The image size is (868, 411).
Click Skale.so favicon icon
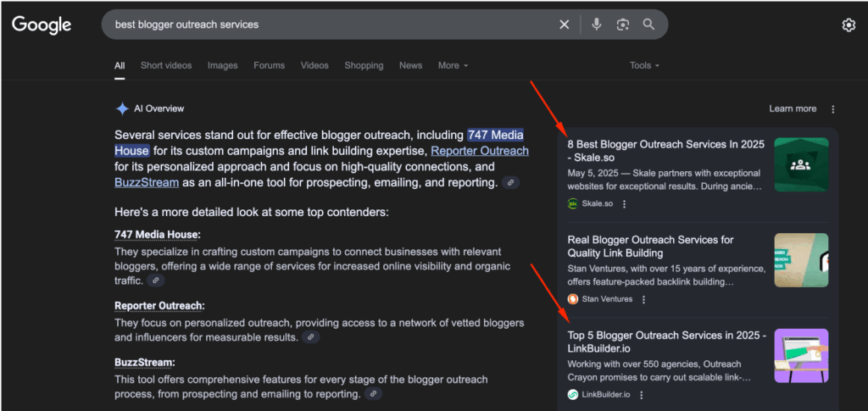pos(573,203)
